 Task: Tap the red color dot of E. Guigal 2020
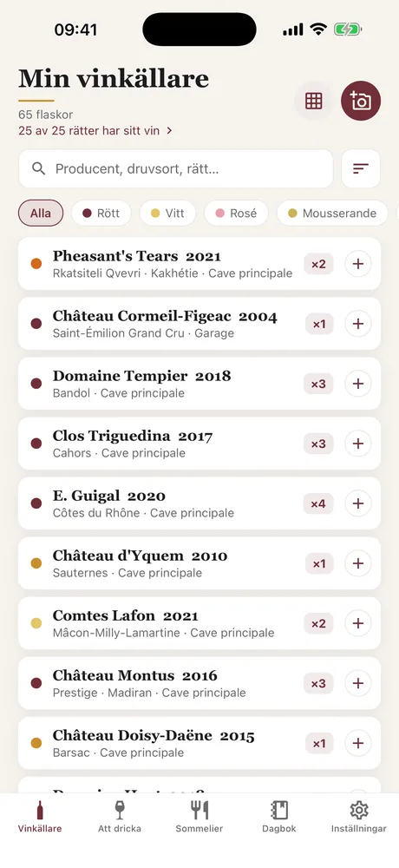(x=36, y=503)
